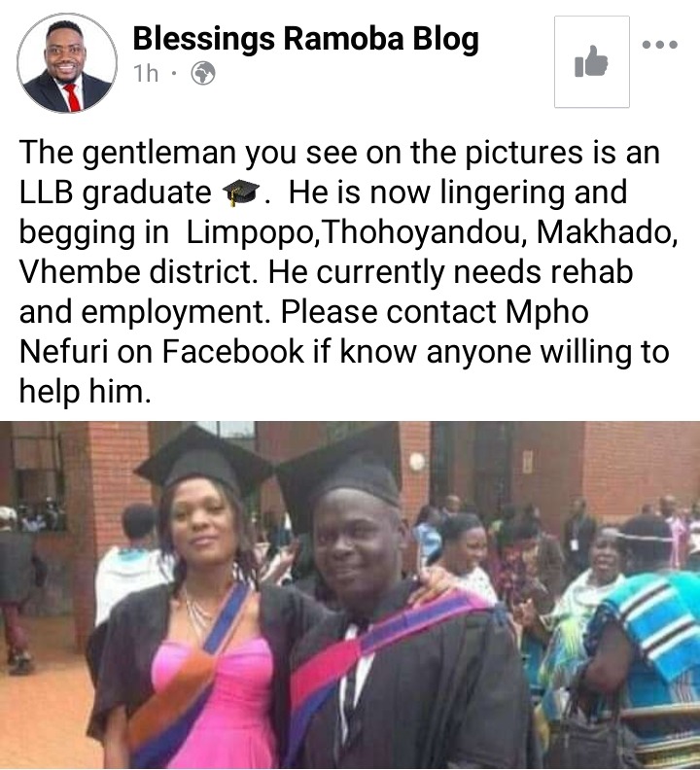Click the thumbs-up like page button

591,62
